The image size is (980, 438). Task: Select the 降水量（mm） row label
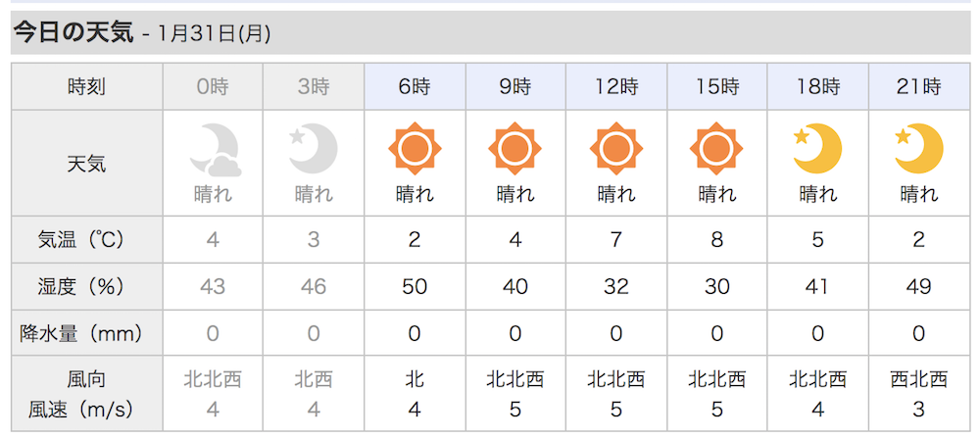(x=87, y=334)
